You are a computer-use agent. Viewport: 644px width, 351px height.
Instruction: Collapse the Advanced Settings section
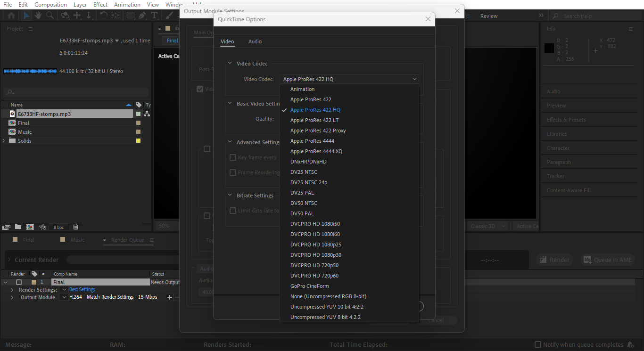230,142
